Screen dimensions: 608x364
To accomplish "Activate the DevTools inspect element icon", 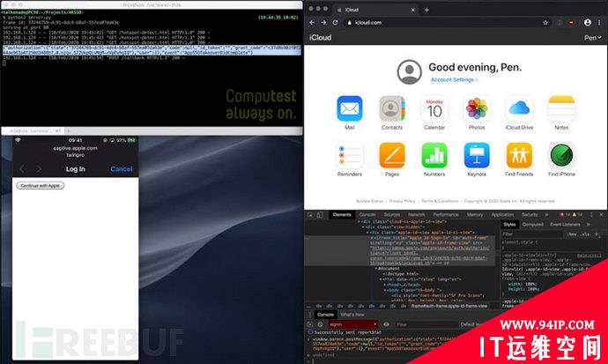I will coord(310,214).
